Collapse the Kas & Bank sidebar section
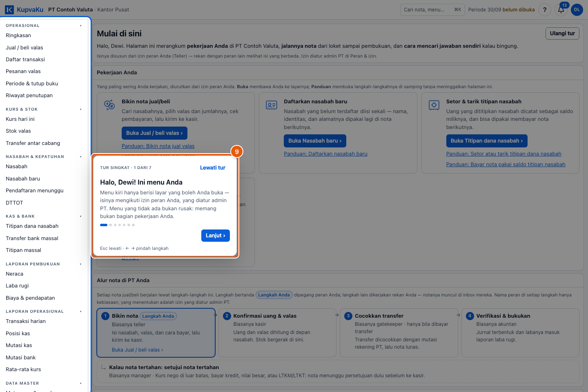 click(x=81, y=216)
